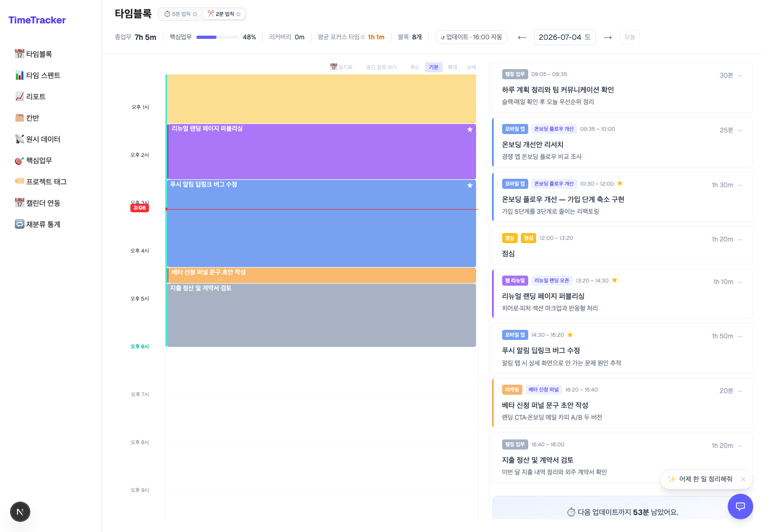
Task: Open more menu for 하루 계획 정리 card
Action: (x=740, y=76)
